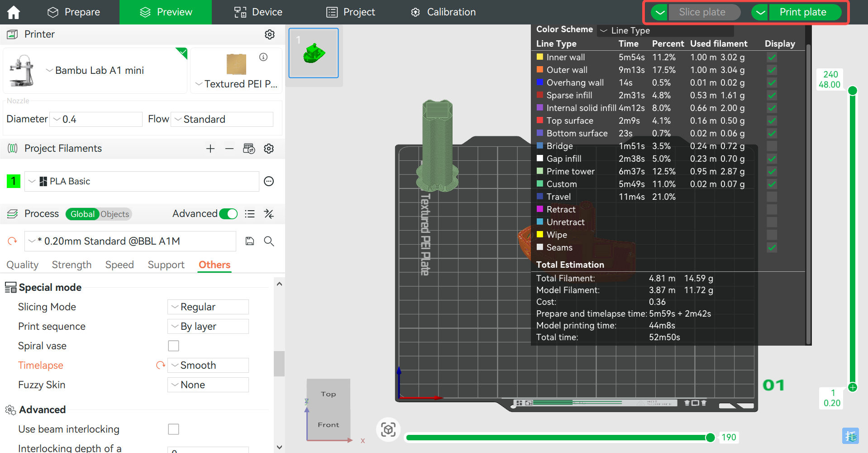Switch to the Device tab
Image resolution: width=868 pixels, height=453 pixels.
click(x=258, y=12)
